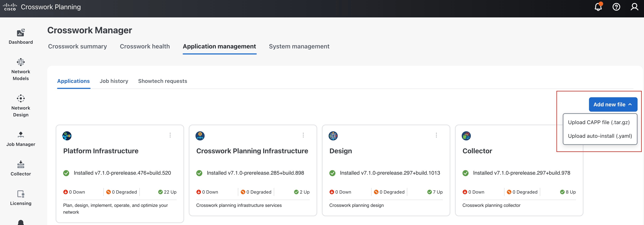This screenshot has height=225, width=644.
Task: Click the Cisco logo in header
Action: click(10, 7)
